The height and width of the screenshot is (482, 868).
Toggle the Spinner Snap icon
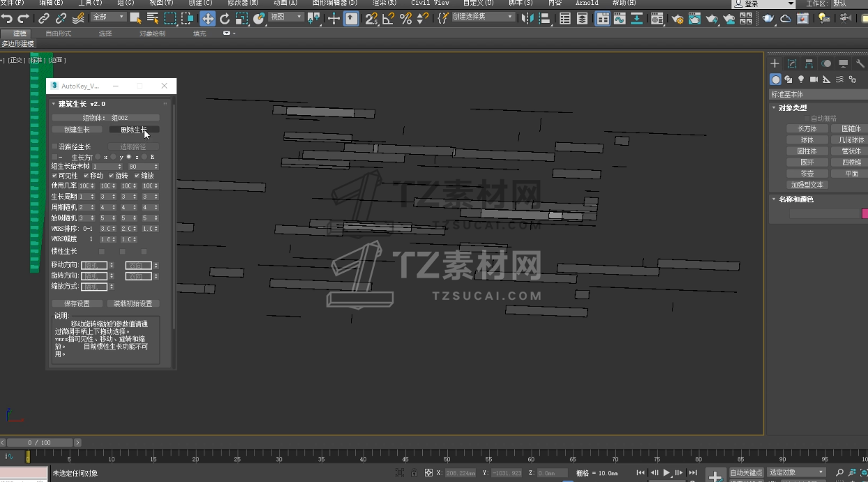pos(422,18)
